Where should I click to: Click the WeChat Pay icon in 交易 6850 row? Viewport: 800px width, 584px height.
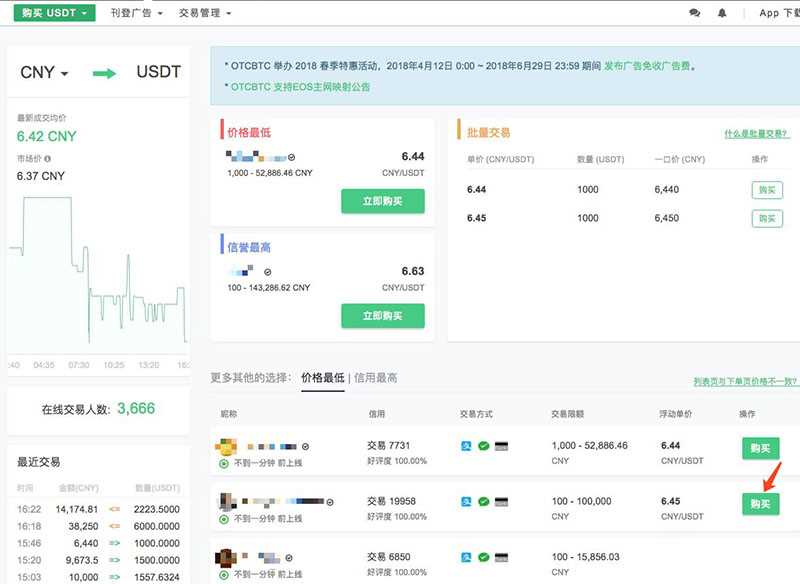coord(483,556)
